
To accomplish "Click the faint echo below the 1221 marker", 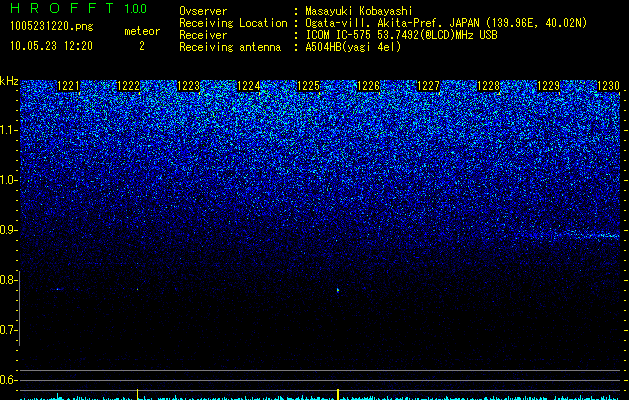I will (59, 289).
